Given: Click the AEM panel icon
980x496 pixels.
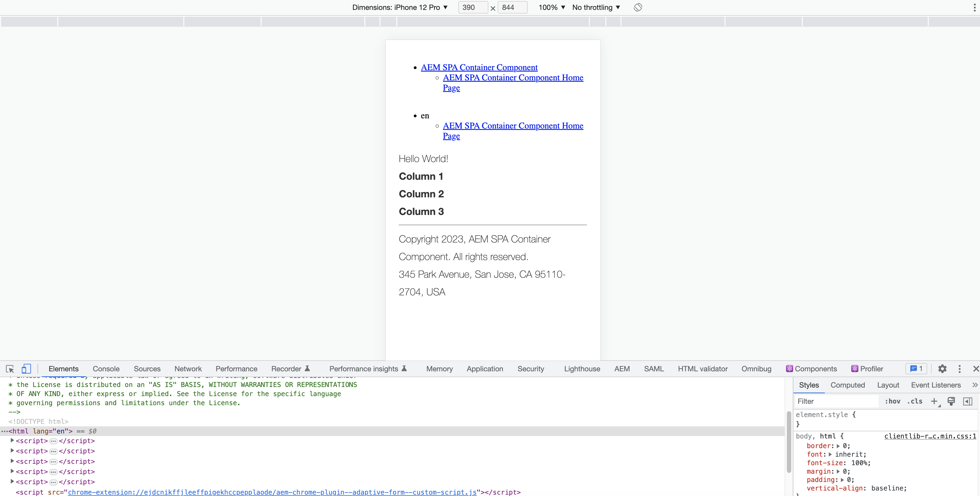Looking at the screenshot, I should pos(622,368).
